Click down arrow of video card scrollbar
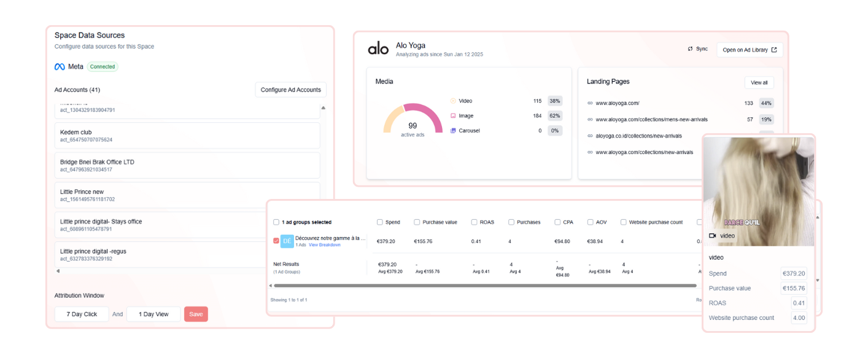Screen dimensions: 868x358 point(817,280)
